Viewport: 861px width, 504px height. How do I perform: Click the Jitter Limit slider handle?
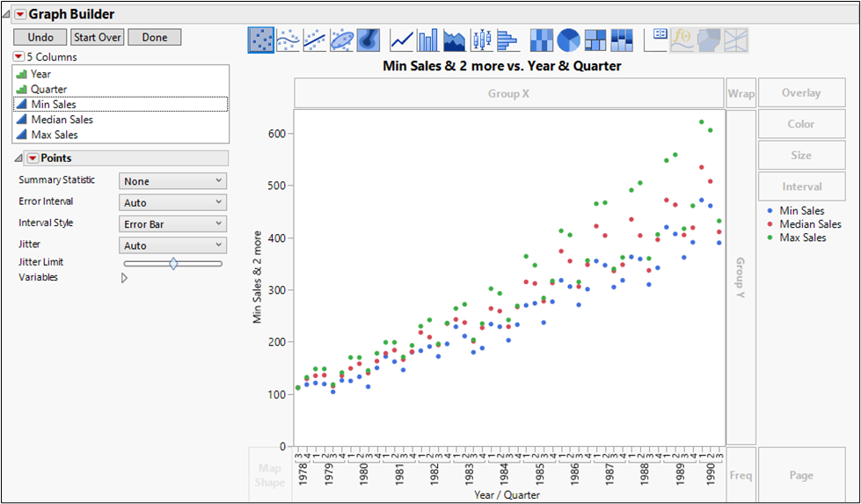click(173, 263)
